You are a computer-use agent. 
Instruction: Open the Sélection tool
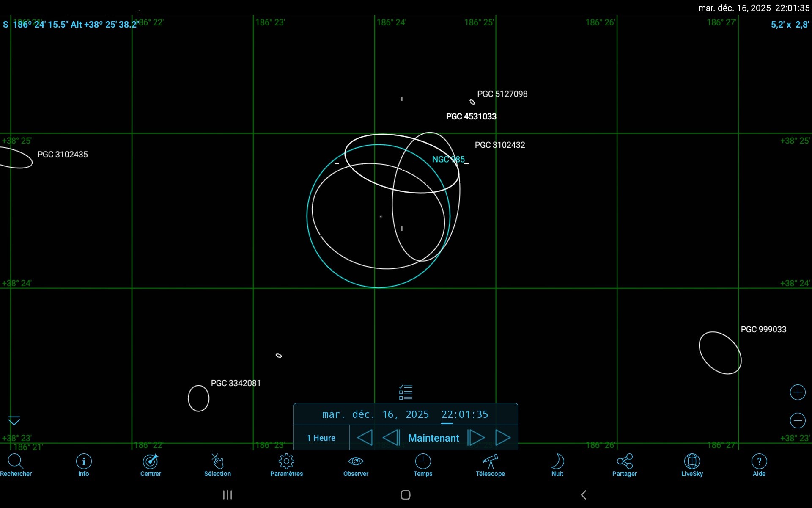(217, 465)
